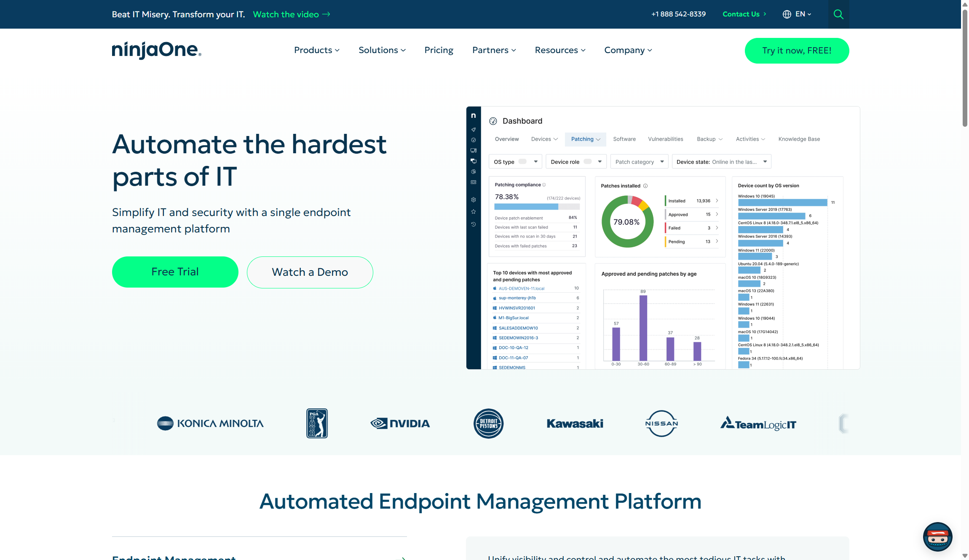Click the Patching compliance progress bar
The height and width of the screenshot is (560, 969).
coord(537,207)
